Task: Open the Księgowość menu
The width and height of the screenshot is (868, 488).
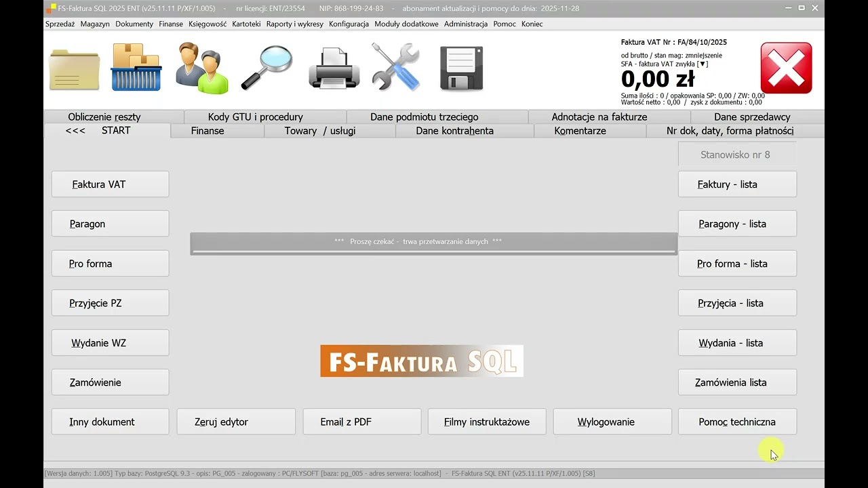Action: [x=208, y=24]
